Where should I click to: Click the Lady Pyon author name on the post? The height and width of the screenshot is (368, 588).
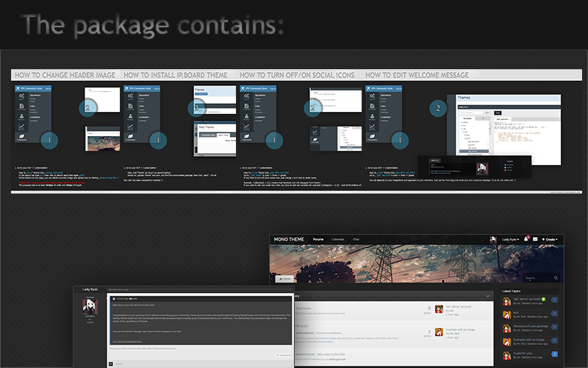[x=90, y=289]
